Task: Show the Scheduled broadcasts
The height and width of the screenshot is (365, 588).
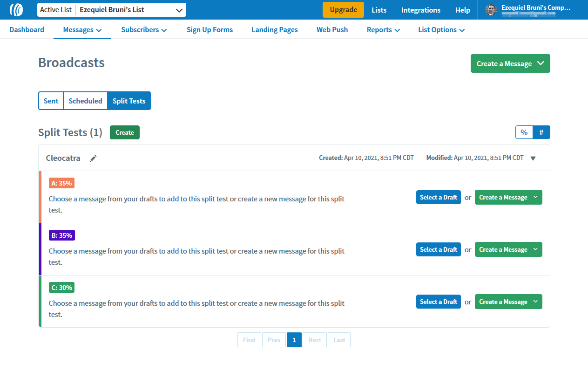Action: click(x=85, y=101)
